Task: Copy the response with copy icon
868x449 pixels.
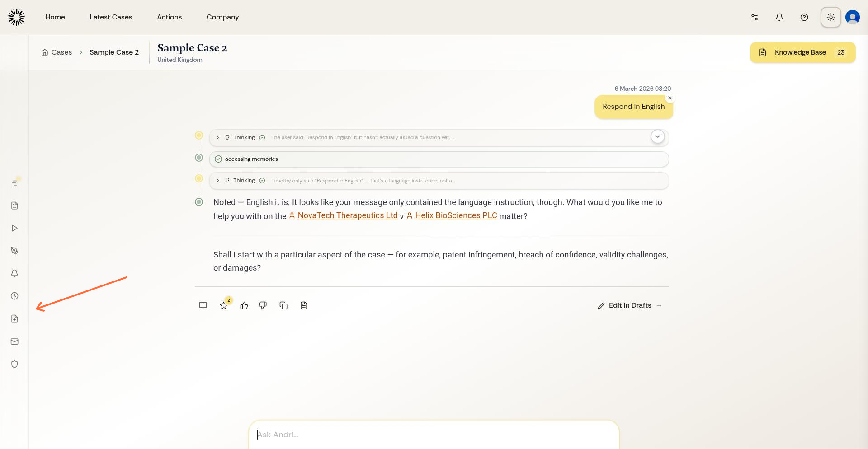Action: click(x=283, y=306)
